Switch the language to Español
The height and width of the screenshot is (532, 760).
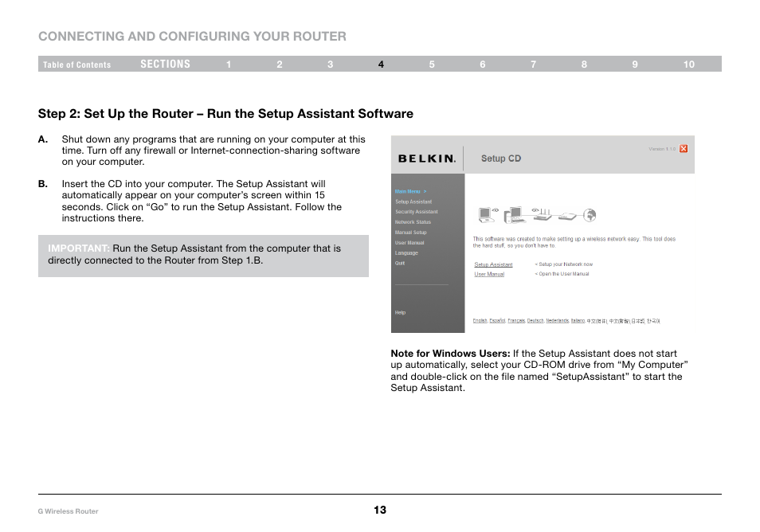pos(497,321)
